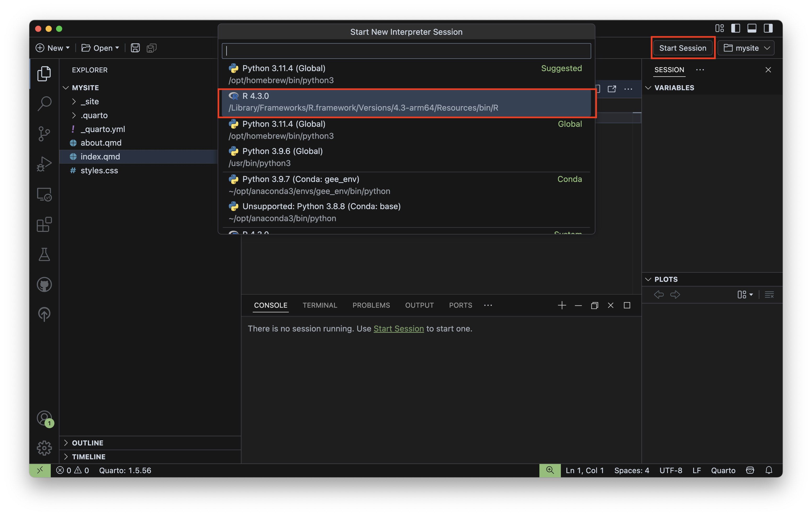Viewport: 812px width, 516px height.
Task: Open the Accounts menu icon
Action: [x=44, y=418]
